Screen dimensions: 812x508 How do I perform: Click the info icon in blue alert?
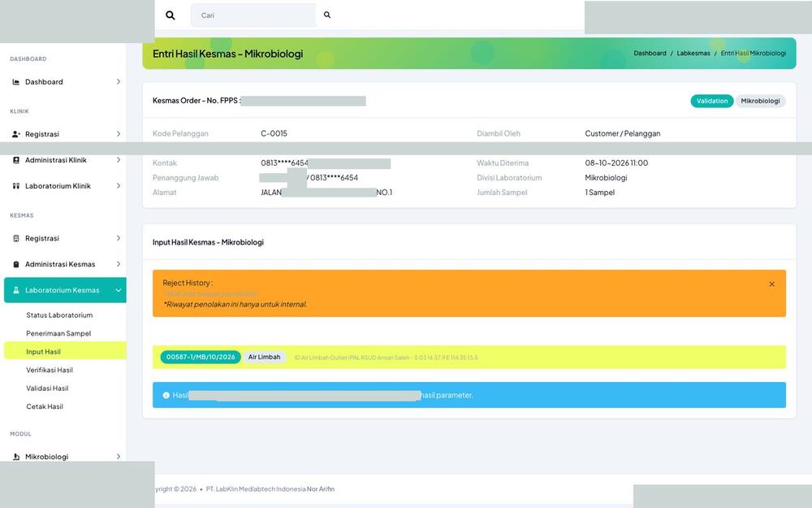pos(166,396)
